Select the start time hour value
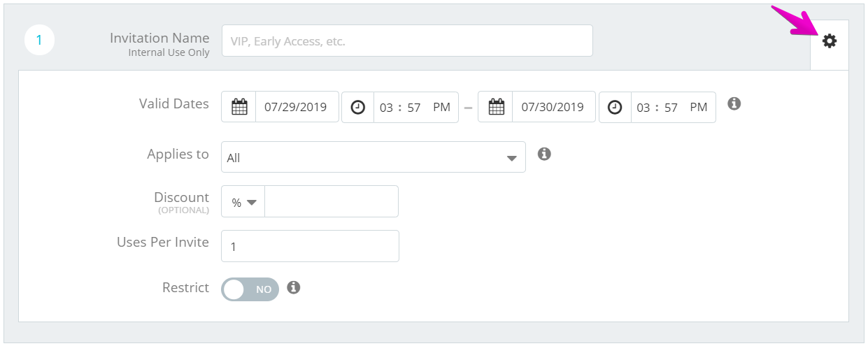This screenshot has height=346, width=868. [x=387, y=108]
